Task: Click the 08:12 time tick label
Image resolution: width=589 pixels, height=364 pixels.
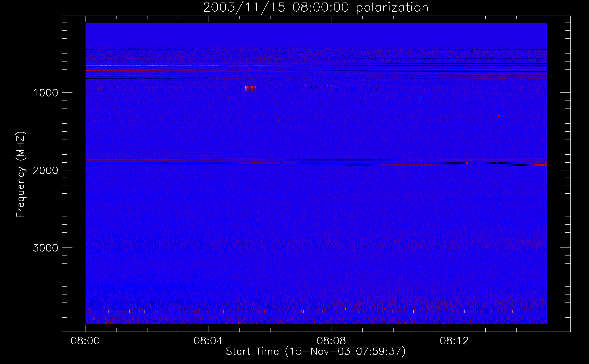Action: coord(455,341)
